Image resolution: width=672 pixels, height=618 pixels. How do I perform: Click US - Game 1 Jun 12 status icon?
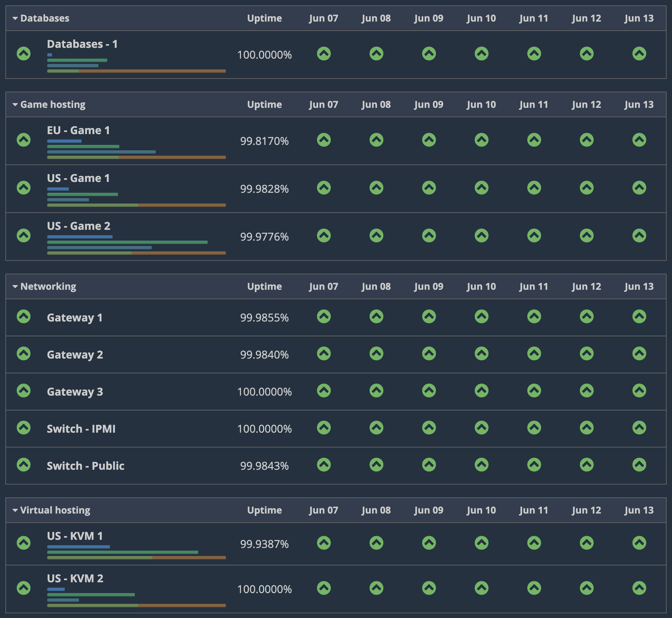(x=586, y=188)
